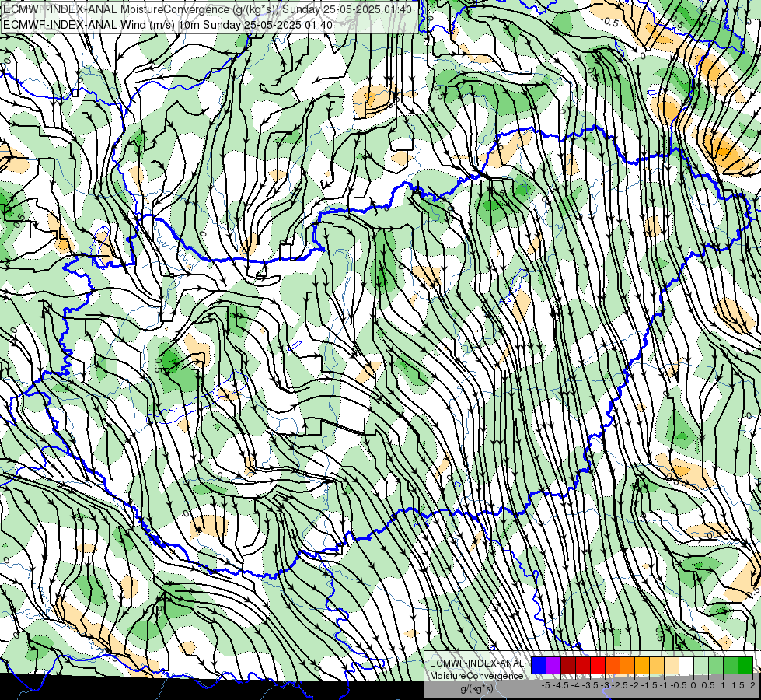Viewport: 761px width, 700px height.
Task: Click the MoistureConvergence title line at top
Action: coord(208,9)
